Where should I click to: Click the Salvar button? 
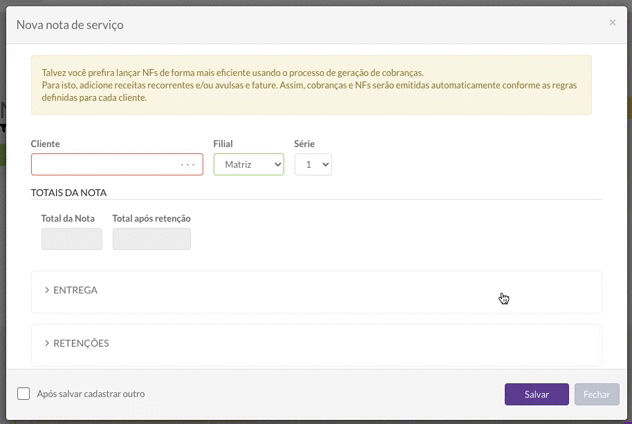click(x=536, y=394)
